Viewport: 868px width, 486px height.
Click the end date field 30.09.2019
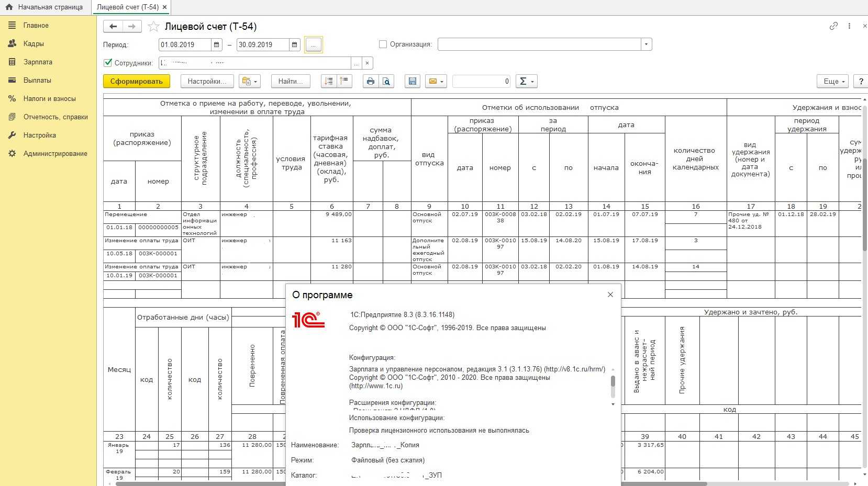(x=263, y=44)
